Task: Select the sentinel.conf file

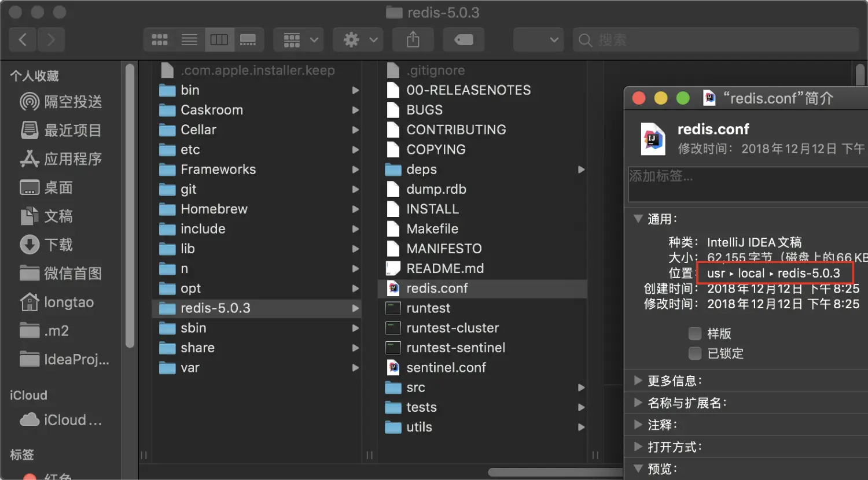Action: 483,367
